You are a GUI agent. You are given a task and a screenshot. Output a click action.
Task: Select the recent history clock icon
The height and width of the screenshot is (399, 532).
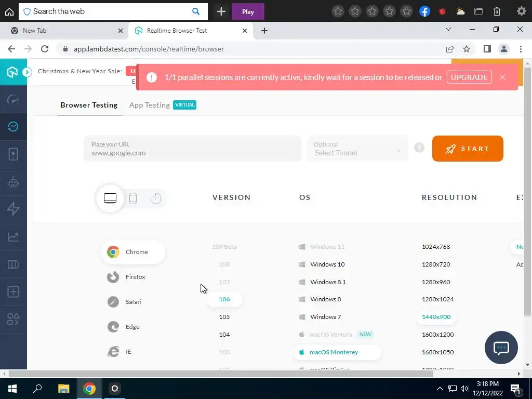pyautogui.click(x=156, y=198)
